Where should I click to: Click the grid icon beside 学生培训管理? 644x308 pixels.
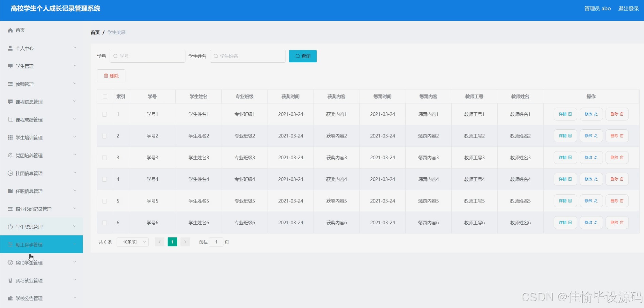(x=10, y=137)
